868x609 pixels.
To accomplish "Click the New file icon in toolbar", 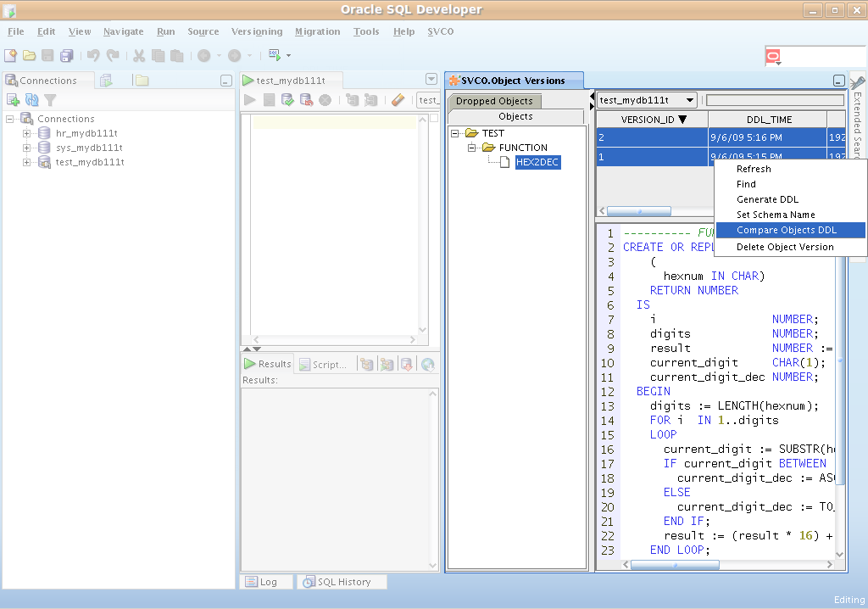I will 11,55.
